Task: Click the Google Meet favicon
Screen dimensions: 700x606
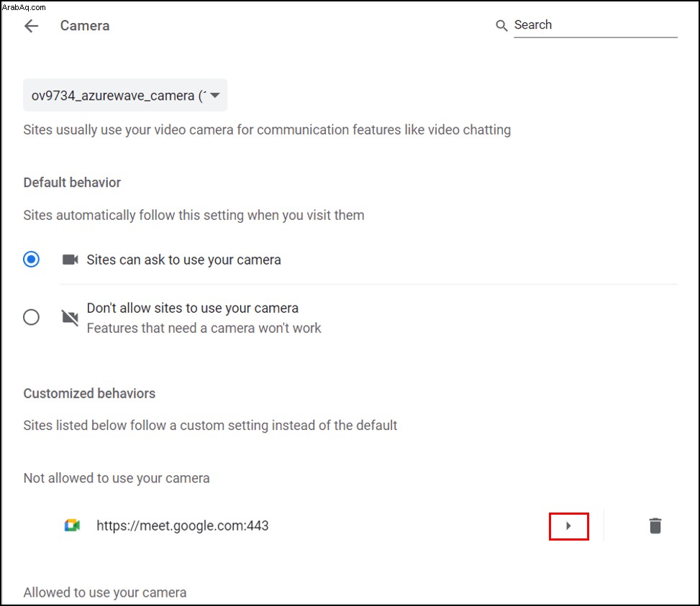Action: pos(72,525)
